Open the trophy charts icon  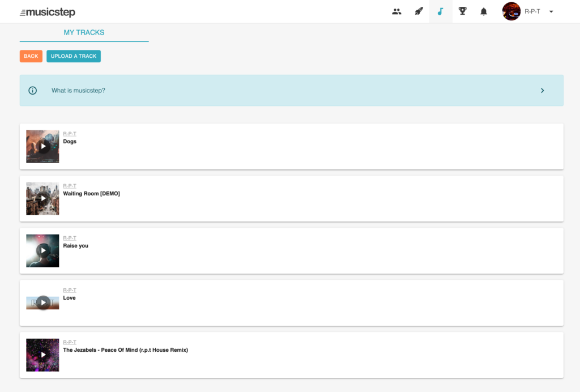coord(462,11)
